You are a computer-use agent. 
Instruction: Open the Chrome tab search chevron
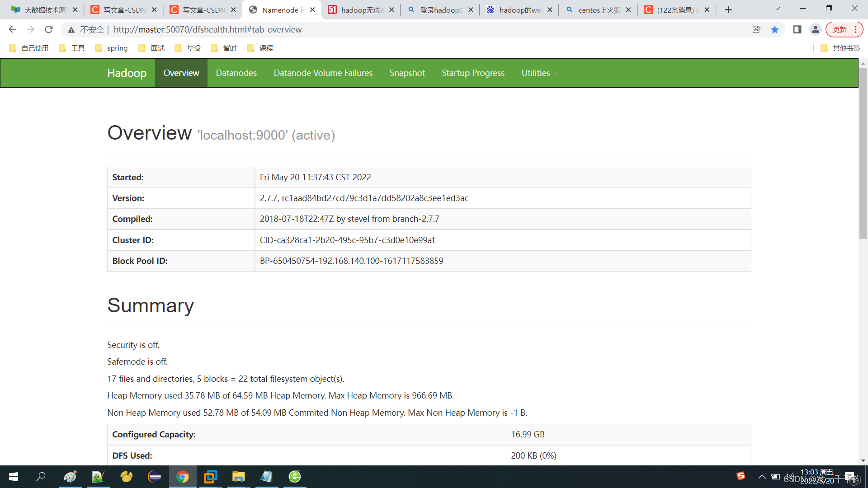click(777, 9)
